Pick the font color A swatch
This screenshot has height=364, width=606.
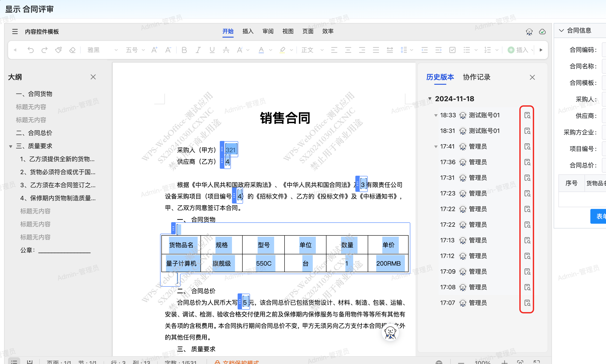pos(261,50)
